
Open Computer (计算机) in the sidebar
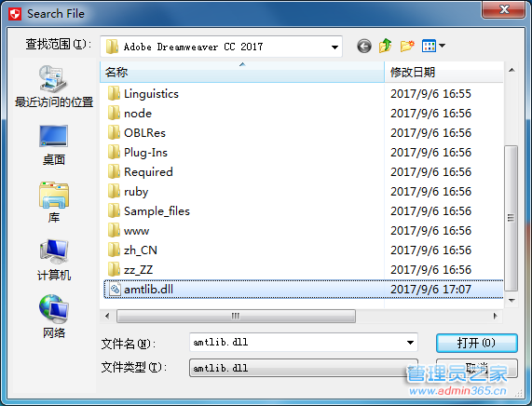(54, 260)
